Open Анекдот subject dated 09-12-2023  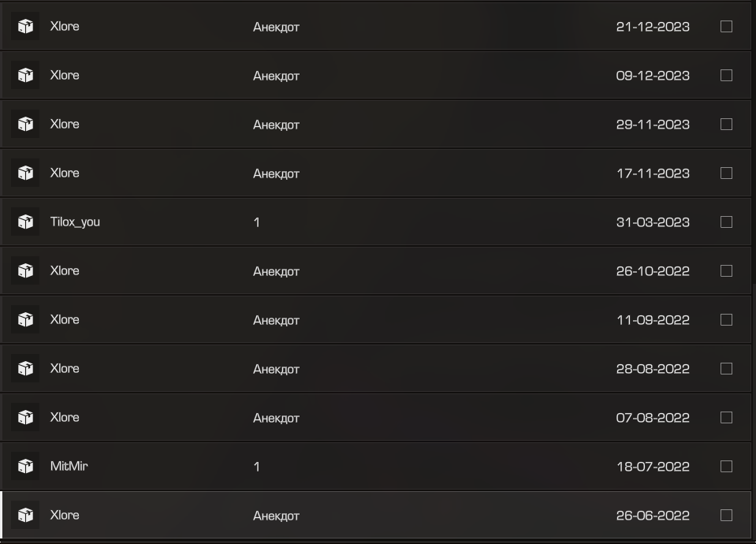tap(276, 76)
